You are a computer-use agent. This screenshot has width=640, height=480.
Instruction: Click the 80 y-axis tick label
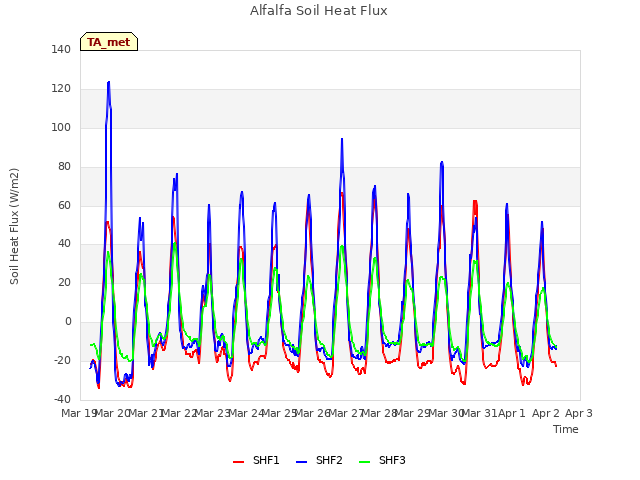(64, 166)
